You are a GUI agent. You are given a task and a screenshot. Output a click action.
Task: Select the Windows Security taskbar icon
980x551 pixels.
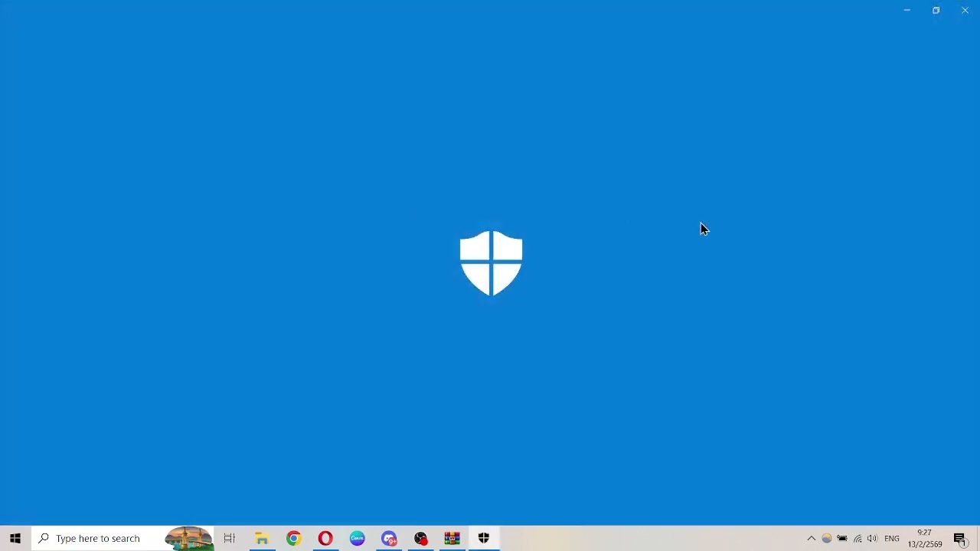click(483, 538)
